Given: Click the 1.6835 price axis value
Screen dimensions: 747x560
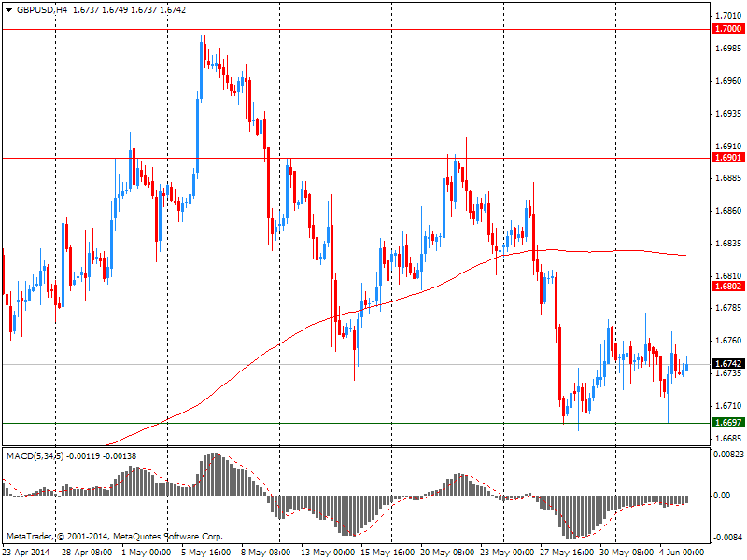Looking at the screenshot, I should click(x=728, y=244).
